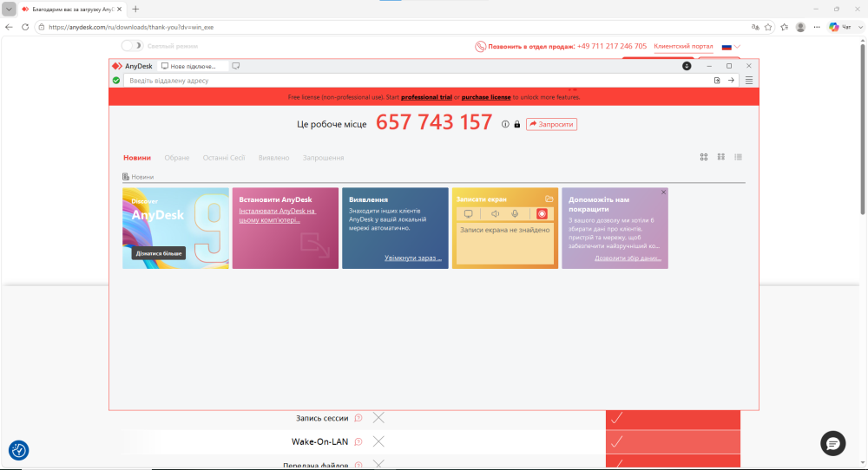
Task: Go back in browser history
Action: pyautogui.click(x=9, y=27)
